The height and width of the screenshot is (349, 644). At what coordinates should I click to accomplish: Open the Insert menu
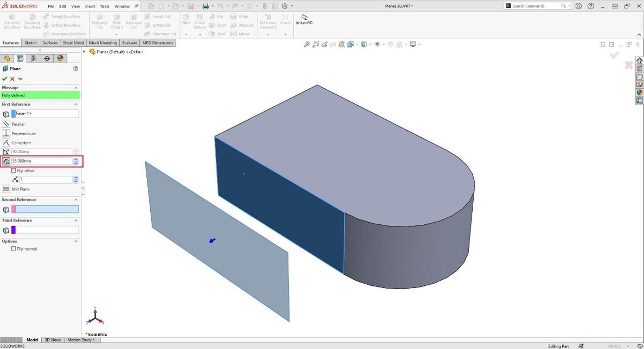tap(90, 6)
